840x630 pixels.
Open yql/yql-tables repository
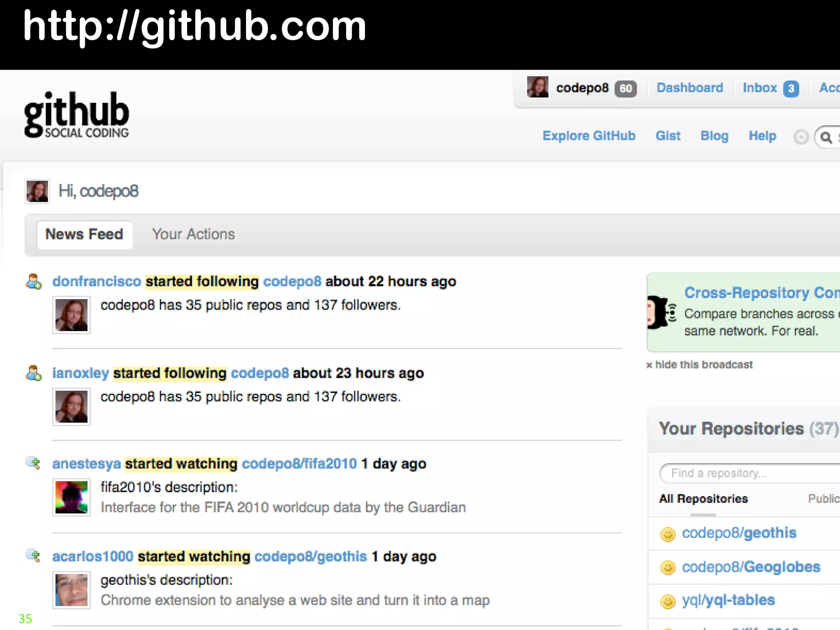coord(728,600)
